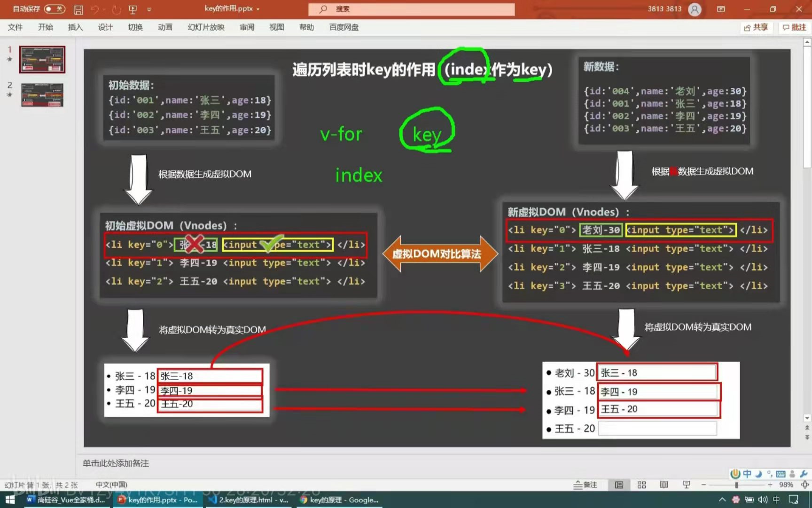Click the Slide Show icon in status bar
812x508 pixels.
[686, 484]
